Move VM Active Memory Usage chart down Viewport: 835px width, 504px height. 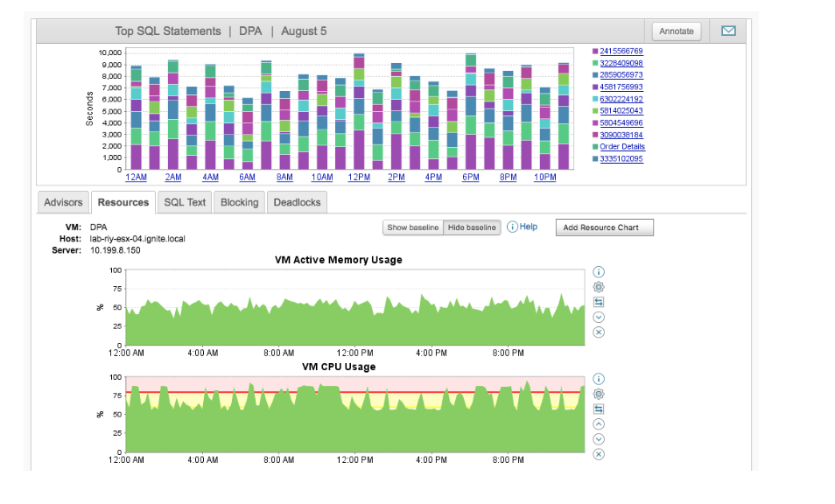pyautogui.click(x=599, y=318)
